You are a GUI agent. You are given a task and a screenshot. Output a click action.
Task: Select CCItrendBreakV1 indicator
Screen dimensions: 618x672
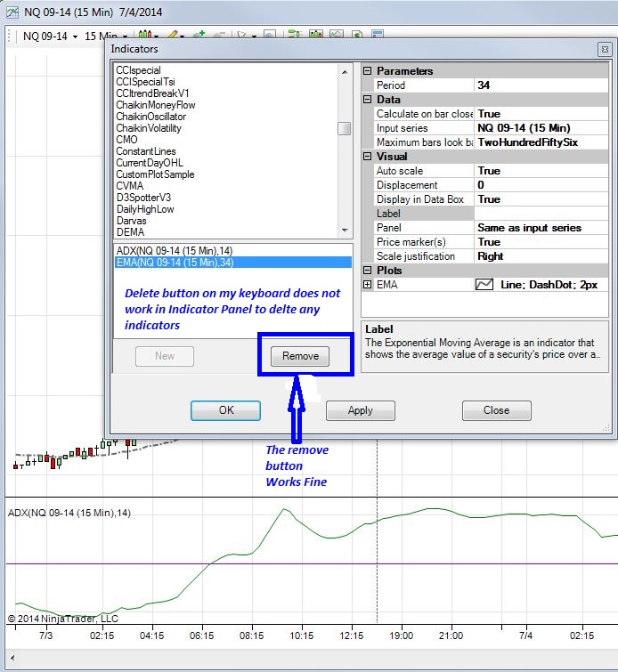(x=152, y=93)
